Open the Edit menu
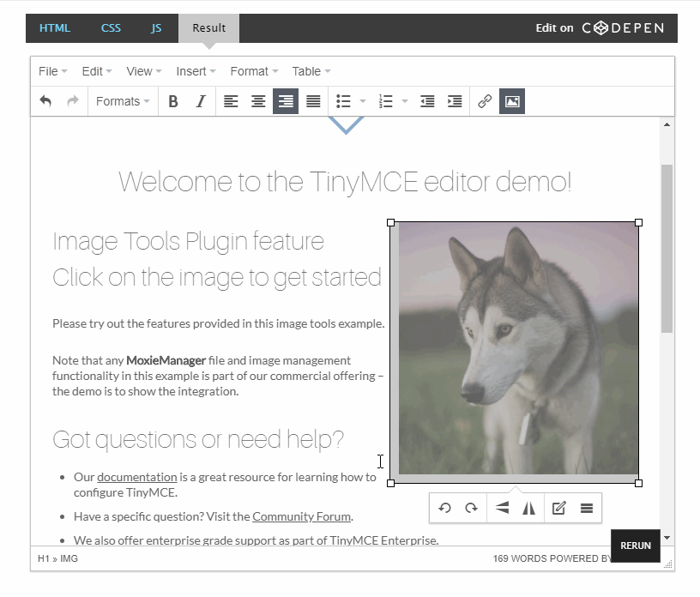This screenshot has width=700, height=597. [x=97, y=71]
